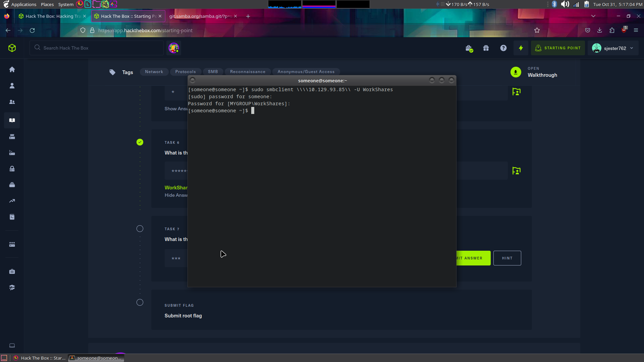Bookmark page with the star icon

click(537, 31)
